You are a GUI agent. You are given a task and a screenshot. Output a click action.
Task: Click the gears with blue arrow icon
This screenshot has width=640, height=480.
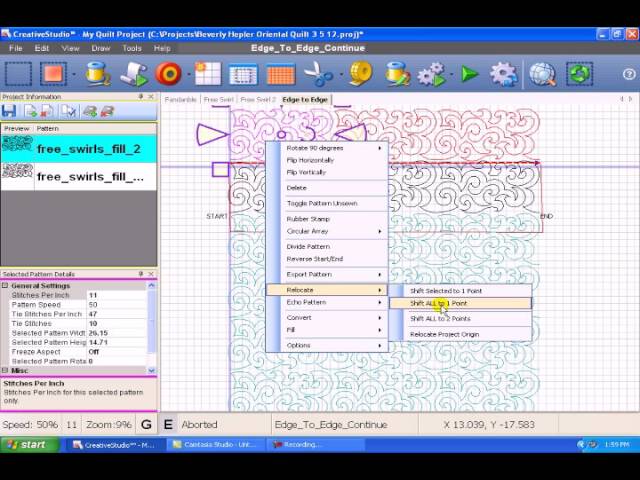[x=504, y=74]
